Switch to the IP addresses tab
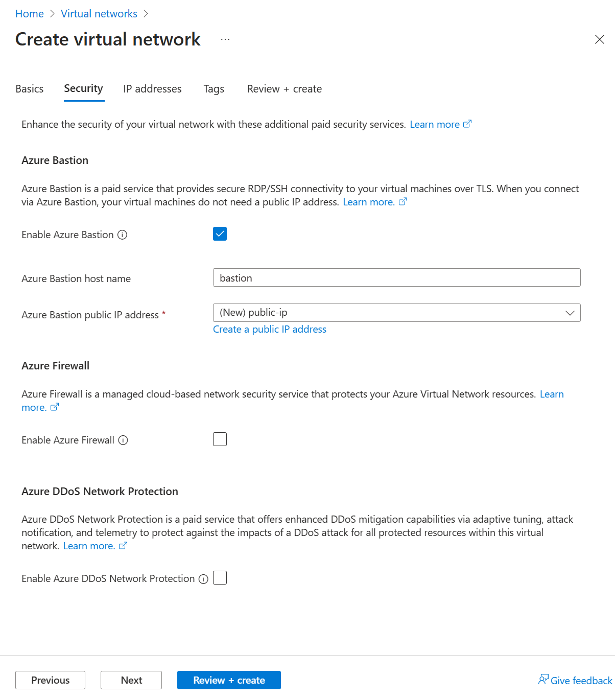Screen dimensions: 615x700 click(x=152, y=88)
